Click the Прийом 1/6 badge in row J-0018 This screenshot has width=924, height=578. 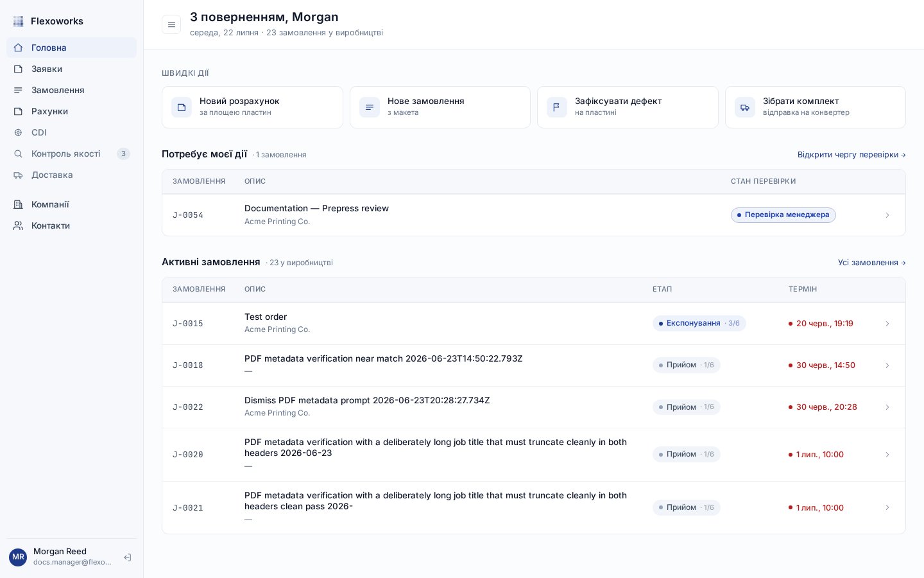point(687,365)
